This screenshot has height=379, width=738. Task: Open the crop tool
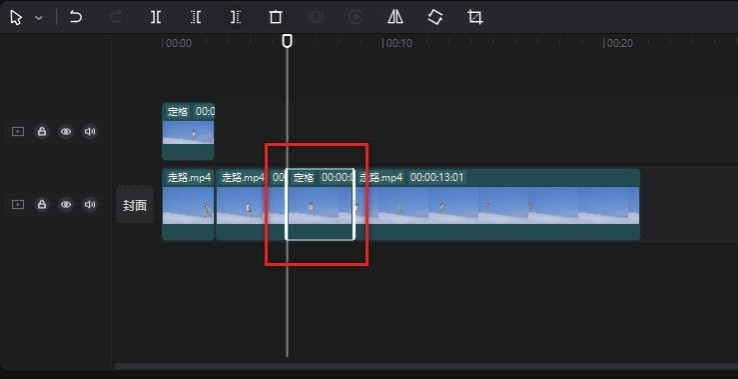tap(475, 17)
